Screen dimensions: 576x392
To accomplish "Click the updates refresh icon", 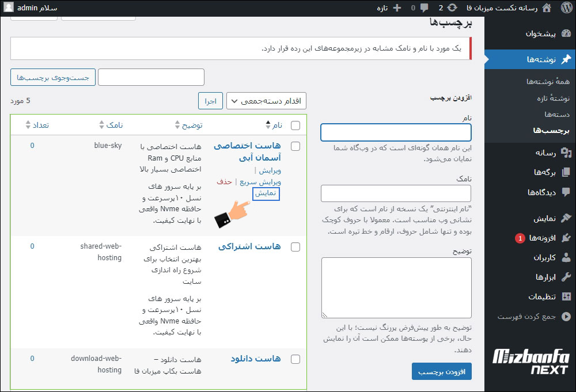I will click(452, 7).
